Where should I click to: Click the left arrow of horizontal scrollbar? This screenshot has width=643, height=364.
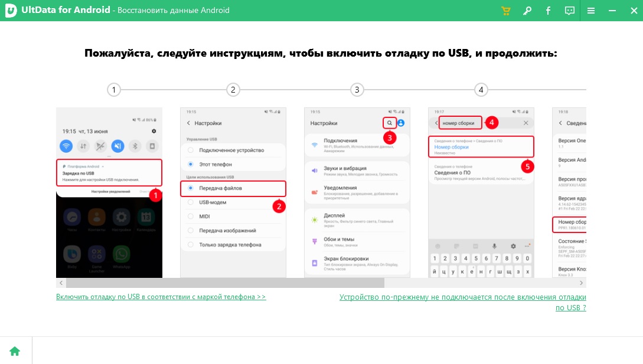click(x=61, y=283)
